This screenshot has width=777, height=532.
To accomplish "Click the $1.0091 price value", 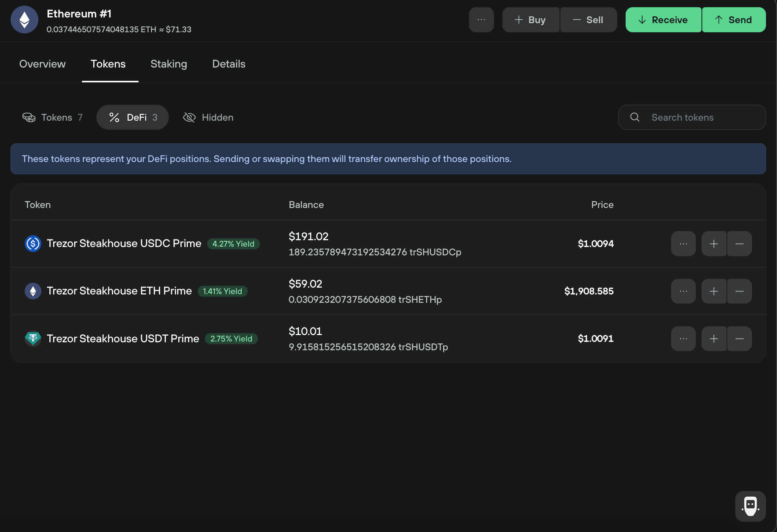I will [x=596, y=338].
